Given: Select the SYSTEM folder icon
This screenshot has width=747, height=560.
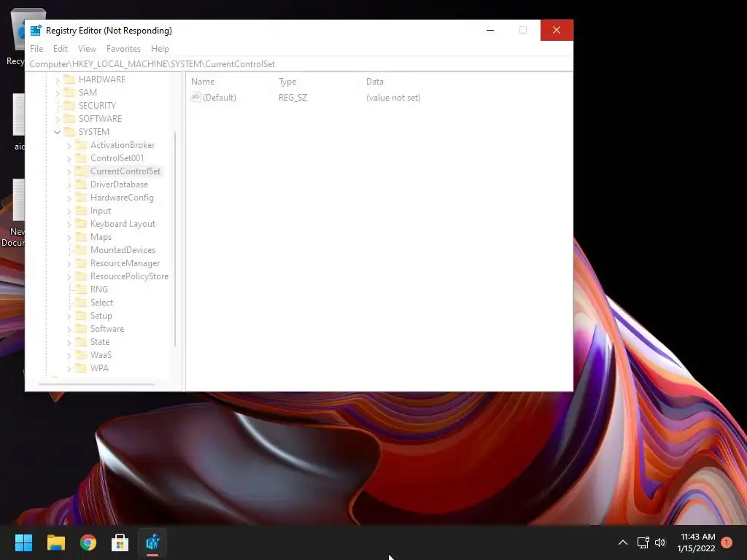Looking at the screenshot, I should (x=69, y=131).
